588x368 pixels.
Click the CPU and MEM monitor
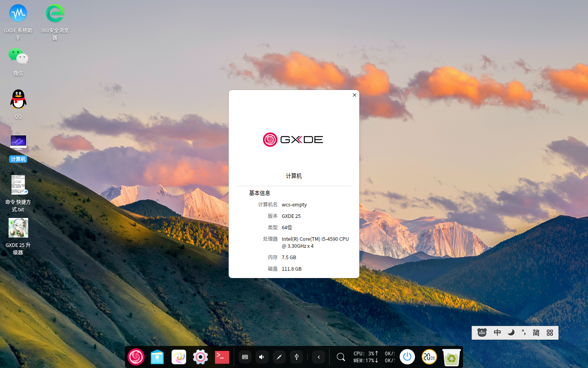[374, 357]
